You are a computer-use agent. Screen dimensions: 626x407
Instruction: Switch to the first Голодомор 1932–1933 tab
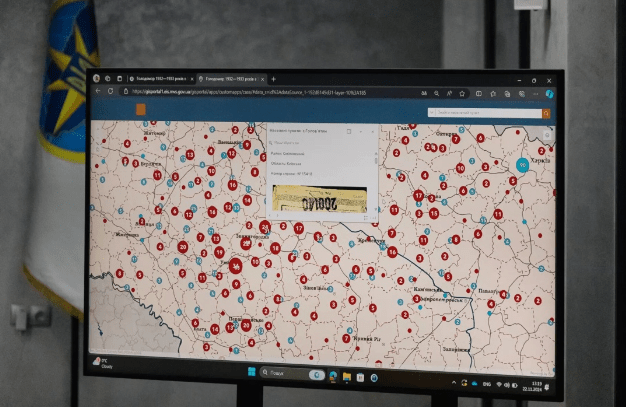[x=161, y=79]
